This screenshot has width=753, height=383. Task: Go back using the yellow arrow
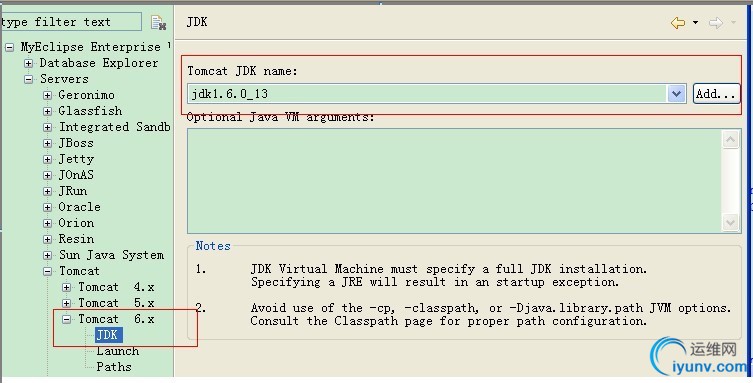point(678,23)
